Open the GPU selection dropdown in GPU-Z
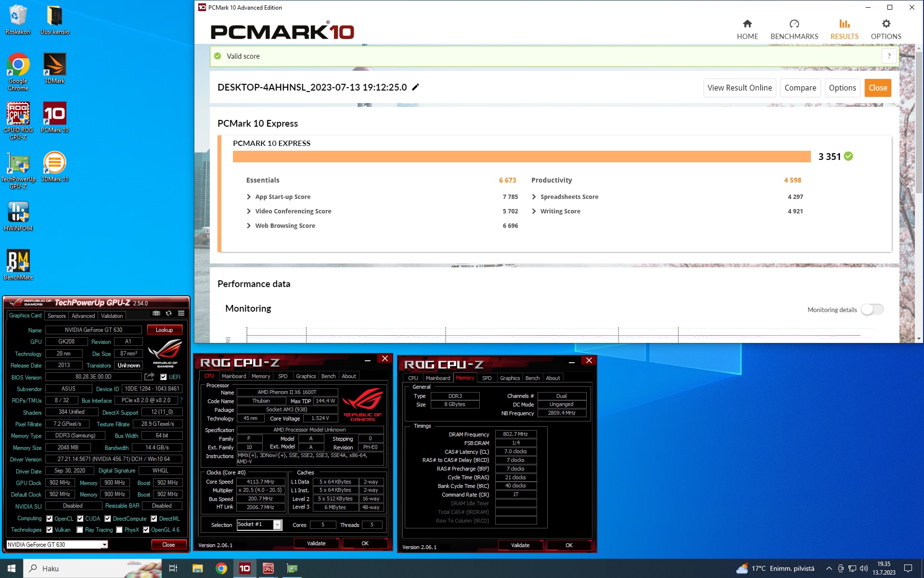This screenshot has width=924, height=578. [104, 545]
